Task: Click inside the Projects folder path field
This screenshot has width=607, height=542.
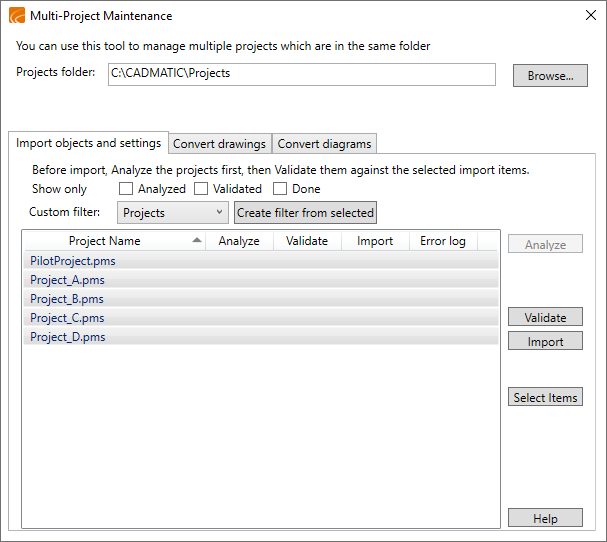Action: tap(301, 75)
